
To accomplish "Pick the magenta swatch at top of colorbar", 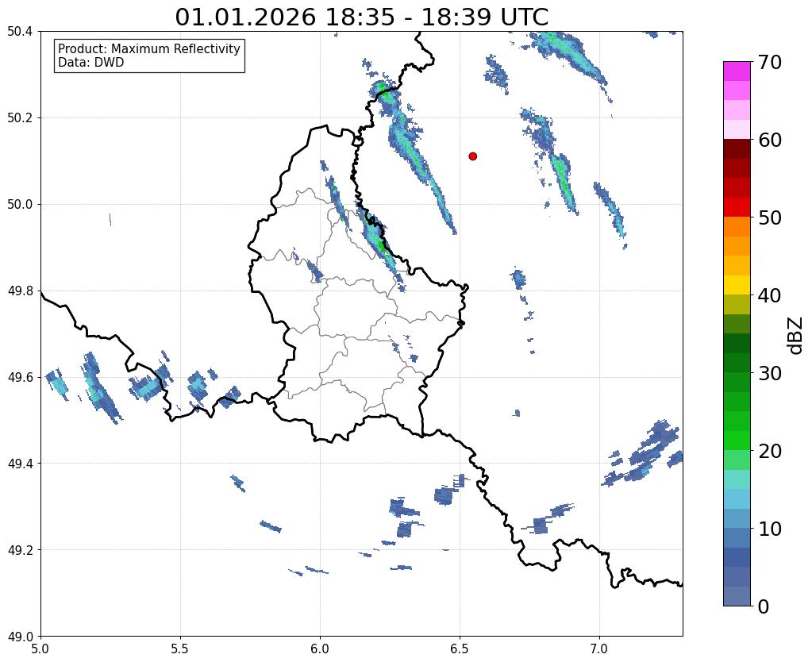I will (x=737, y=71).
